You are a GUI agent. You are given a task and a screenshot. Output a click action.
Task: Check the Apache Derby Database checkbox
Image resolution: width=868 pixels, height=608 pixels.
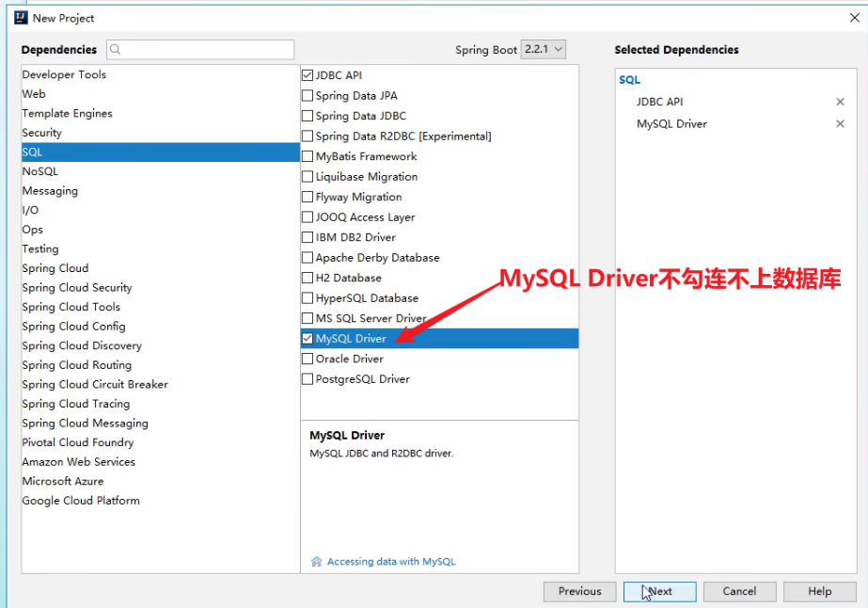pos(308,257)
